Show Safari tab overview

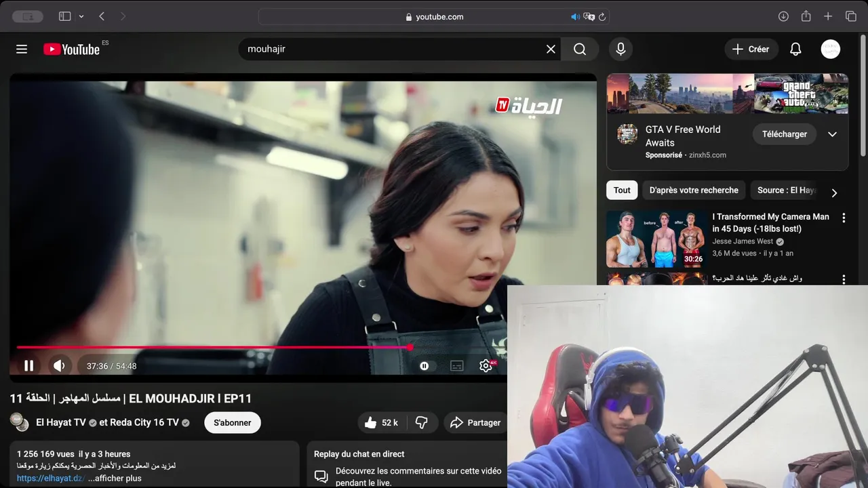tap(851, 16)
